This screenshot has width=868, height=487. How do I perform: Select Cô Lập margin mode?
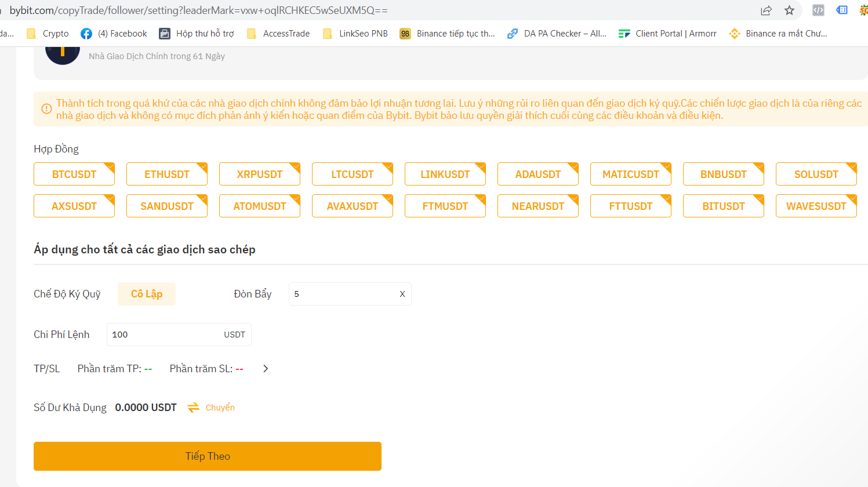click(147, 294)
